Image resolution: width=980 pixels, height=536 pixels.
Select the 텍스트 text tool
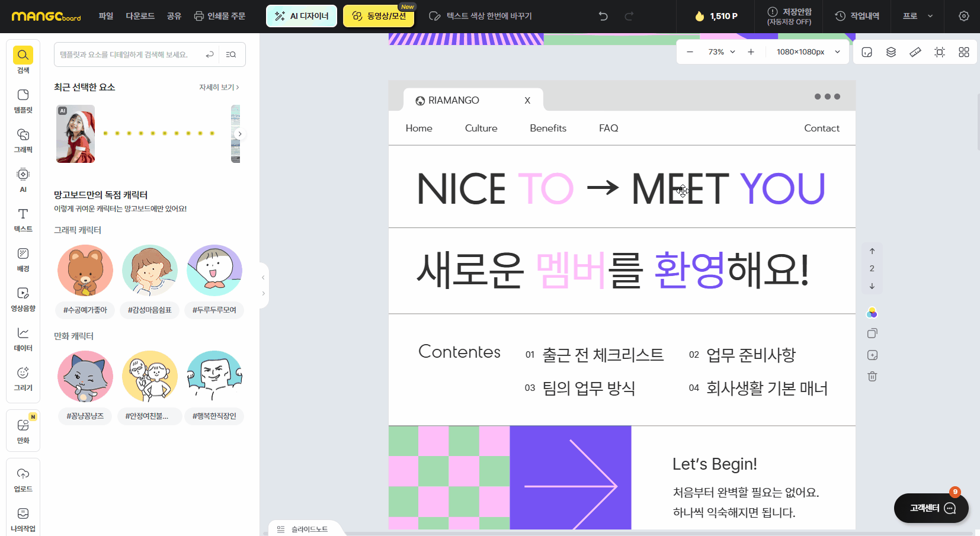(23, 220)
